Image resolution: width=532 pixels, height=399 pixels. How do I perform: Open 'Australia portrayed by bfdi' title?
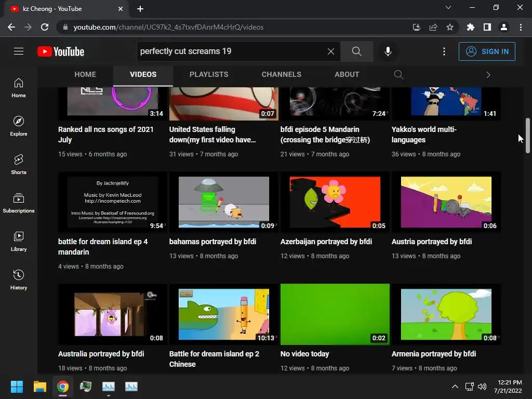pos(101,354)
